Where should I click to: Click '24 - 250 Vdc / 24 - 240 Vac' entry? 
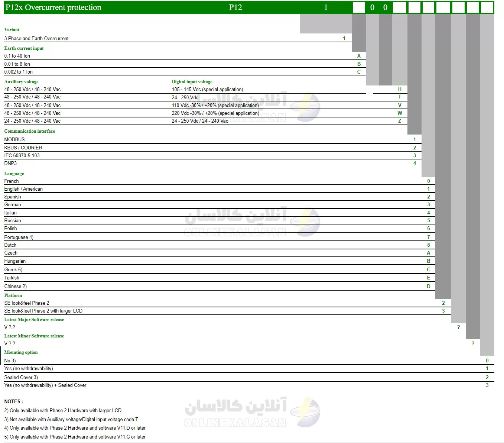coord(200,121)
